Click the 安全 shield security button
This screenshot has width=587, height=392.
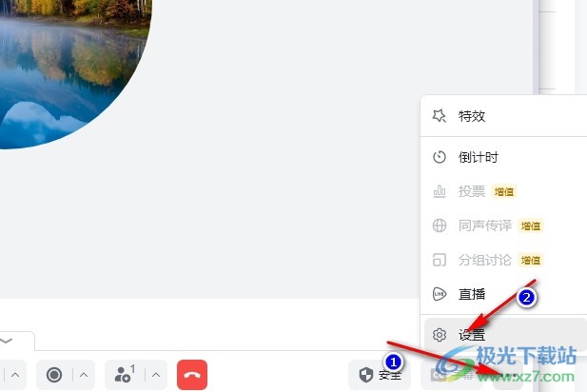click(x=380, y=375)
